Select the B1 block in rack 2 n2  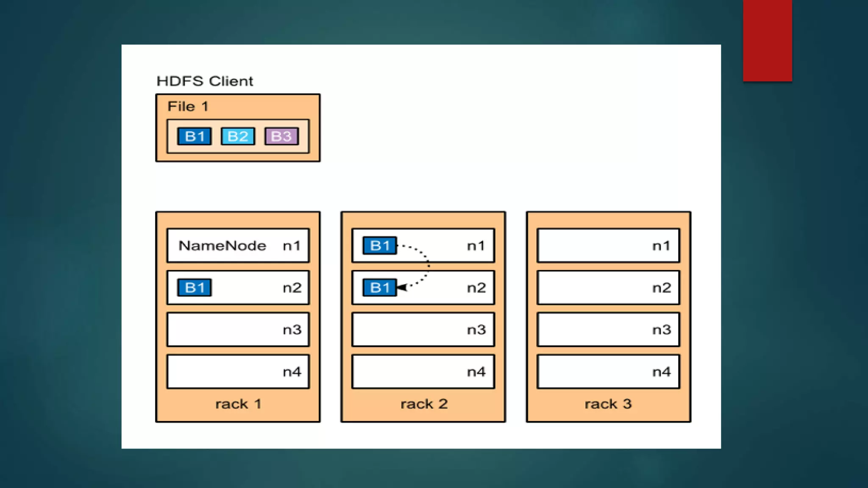(x=380, y=288)
